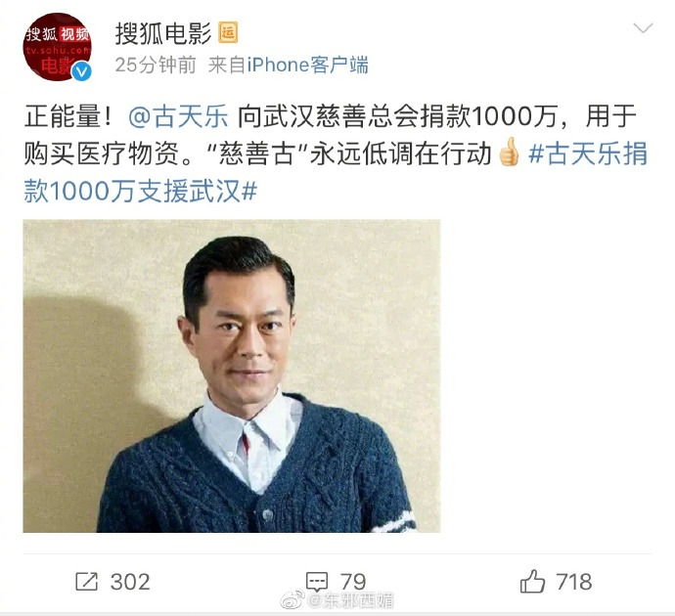Viewport: 675px width, 616px height.
Task: Click the blue verified badge on avatar
Action: tap(82, 71)
